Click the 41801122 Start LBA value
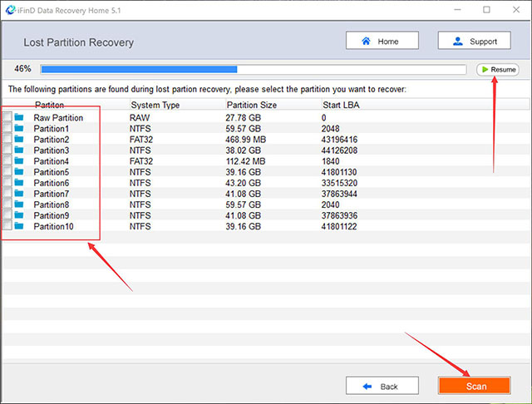 [x=339, y=226]
